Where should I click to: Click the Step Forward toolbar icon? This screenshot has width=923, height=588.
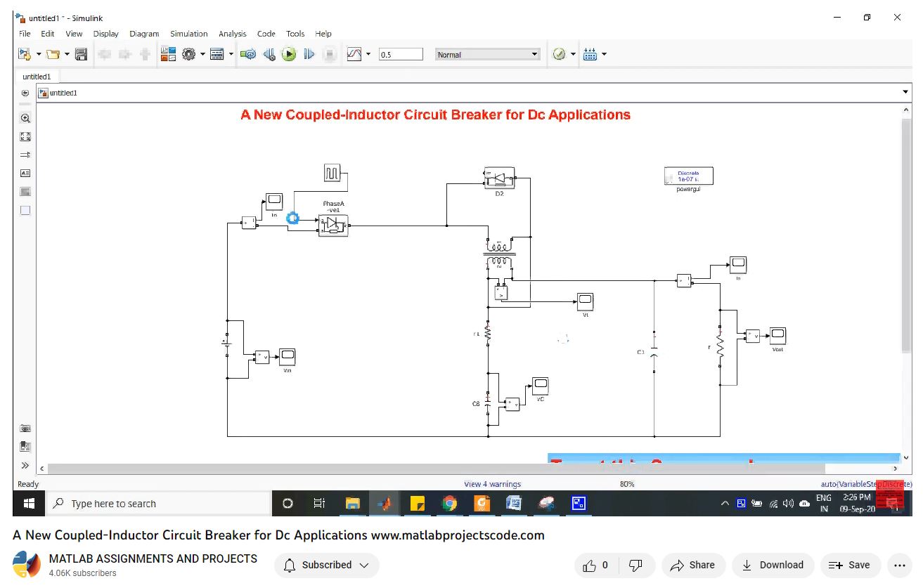[309, 54]
